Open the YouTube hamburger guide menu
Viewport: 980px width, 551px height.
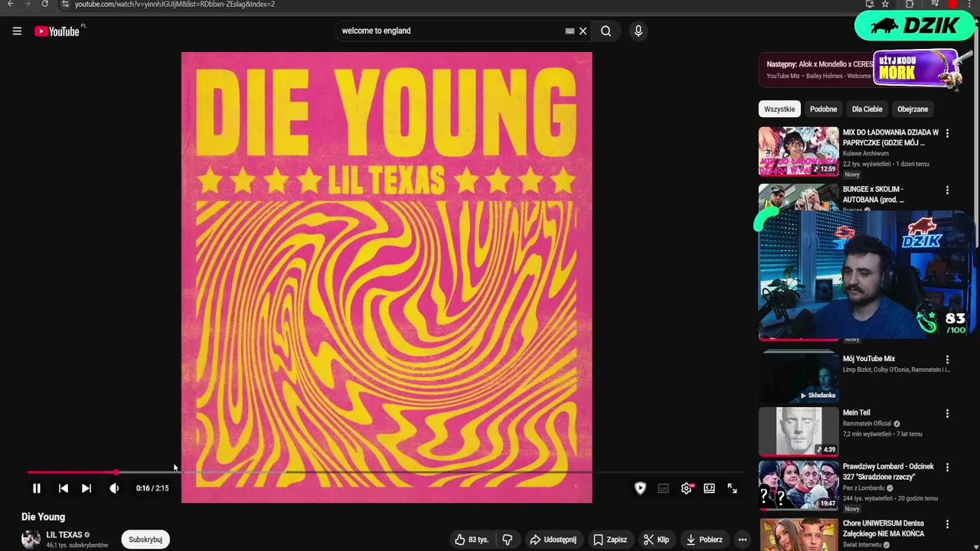(17, 31)
